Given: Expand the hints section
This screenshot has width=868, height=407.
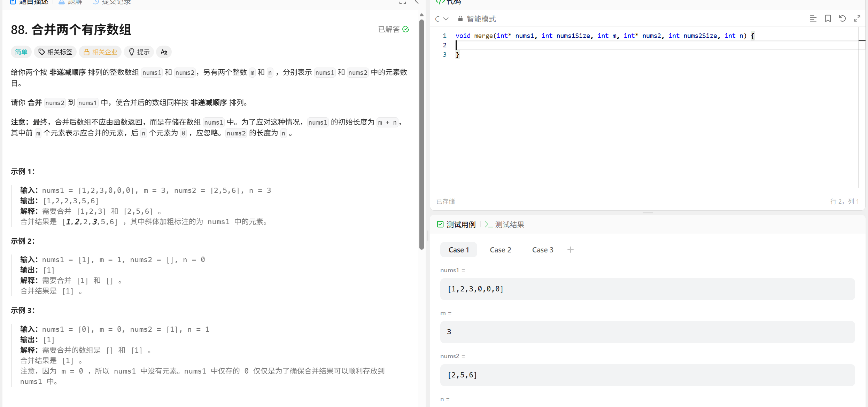Looking at the screenshot, I should click(139, 52).
